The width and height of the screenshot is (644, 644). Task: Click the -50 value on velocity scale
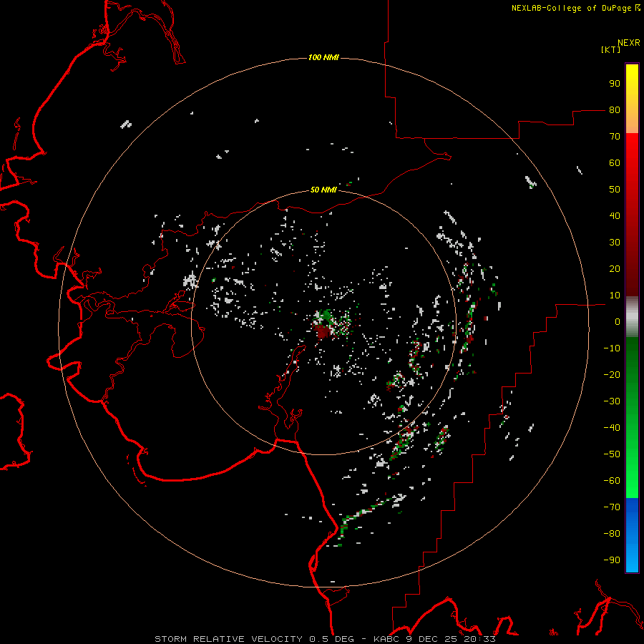[612, 454]
